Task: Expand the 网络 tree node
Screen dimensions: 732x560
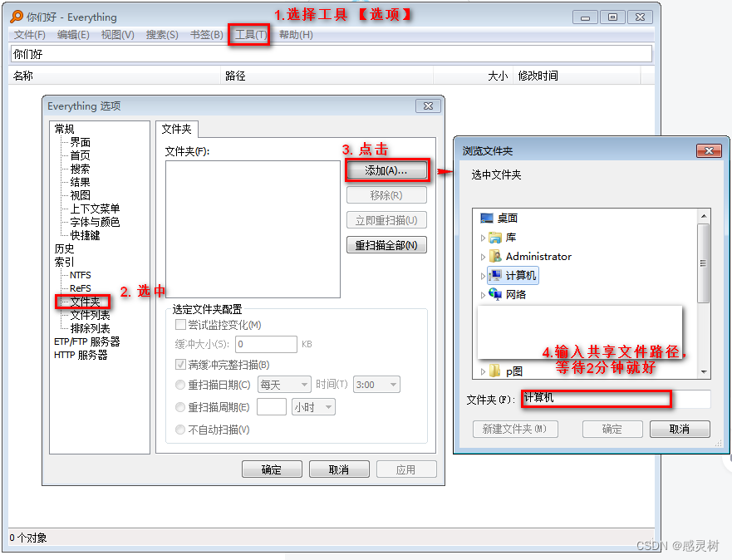Action: (484, 294)
